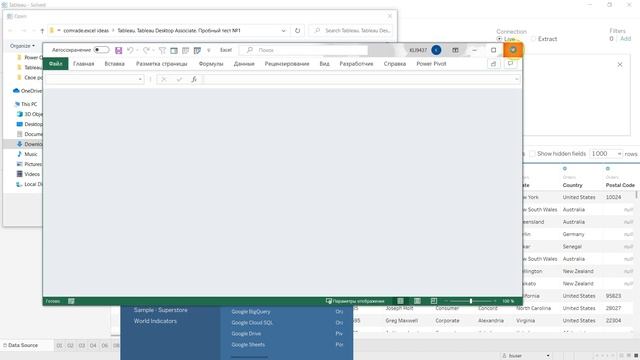This screenshot has height=360, width=640.
Task: Open the Рецензирование tab
Action: (x=287, y=64)
